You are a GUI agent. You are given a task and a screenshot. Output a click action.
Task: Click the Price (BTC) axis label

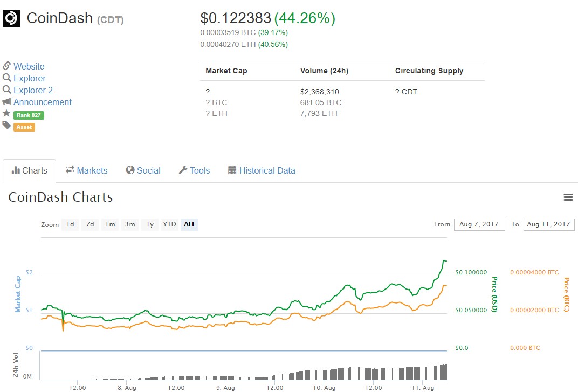coord(567,294)
